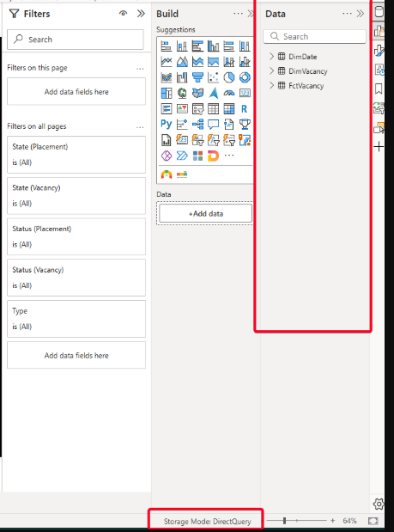
Task: Open the Type filter card
Action: point(76,319)
